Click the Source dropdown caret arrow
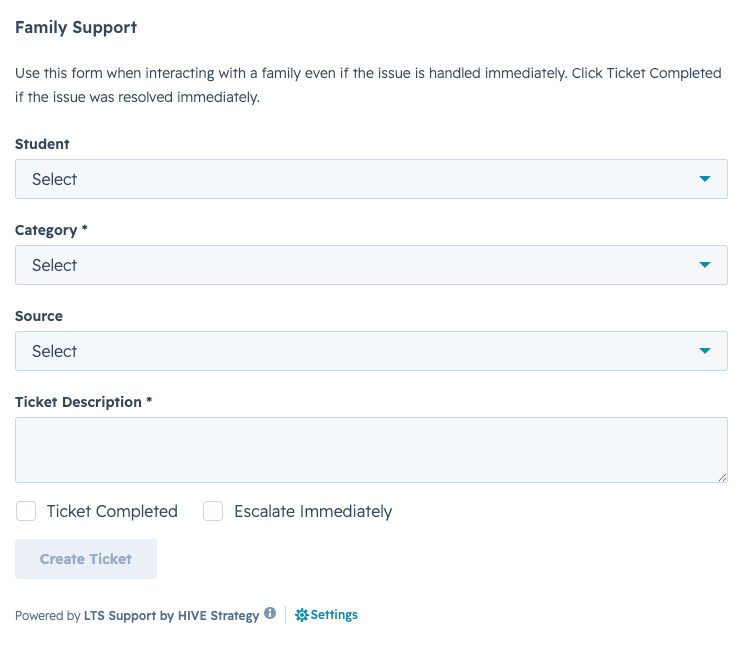The width and height of the screenshot is (740, 654). pyautogui.click(x=705, y=351)
